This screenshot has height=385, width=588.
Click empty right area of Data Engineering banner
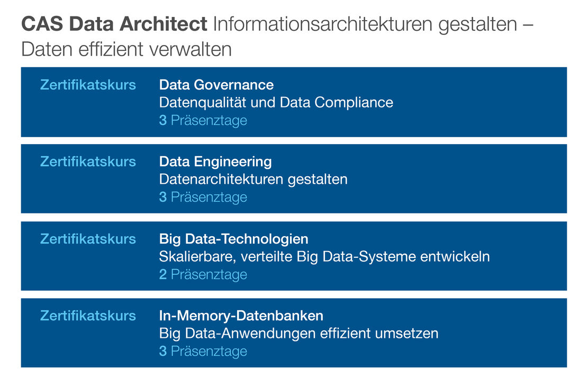point(457,179)
